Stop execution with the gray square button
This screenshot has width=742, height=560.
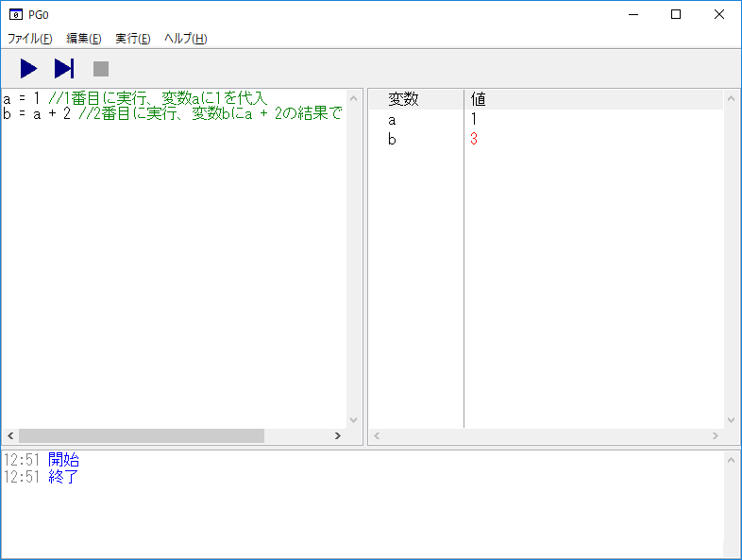101,69
